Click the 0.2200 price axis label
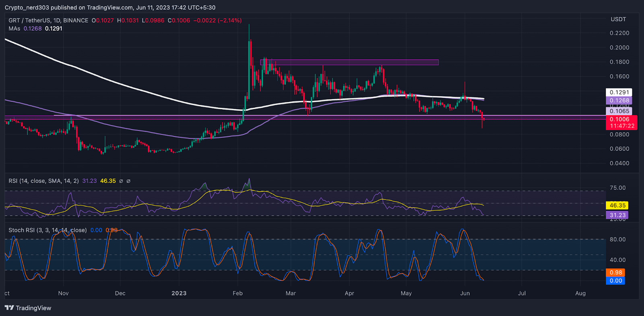Viewport: 644px width, 316px height. pyautogui.click(x=619, y=33)
